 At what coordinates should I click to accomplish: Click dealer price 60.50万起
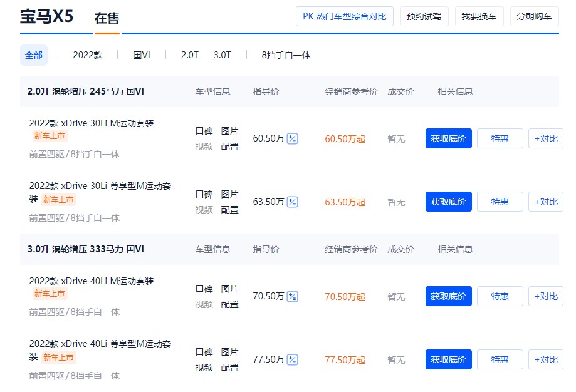pos(345,139)
